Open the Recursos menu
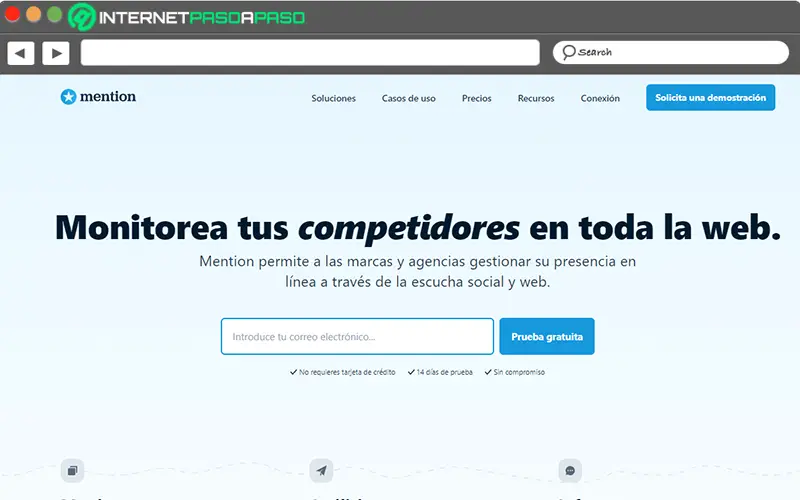 (x=536, y=98)
